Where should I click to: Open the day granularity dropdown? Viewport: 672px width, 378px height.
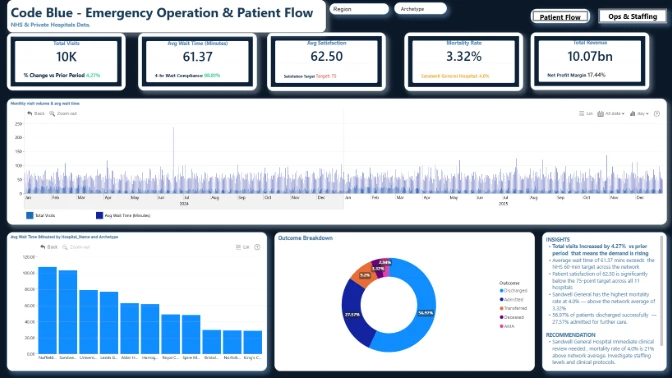pos(639,114)
